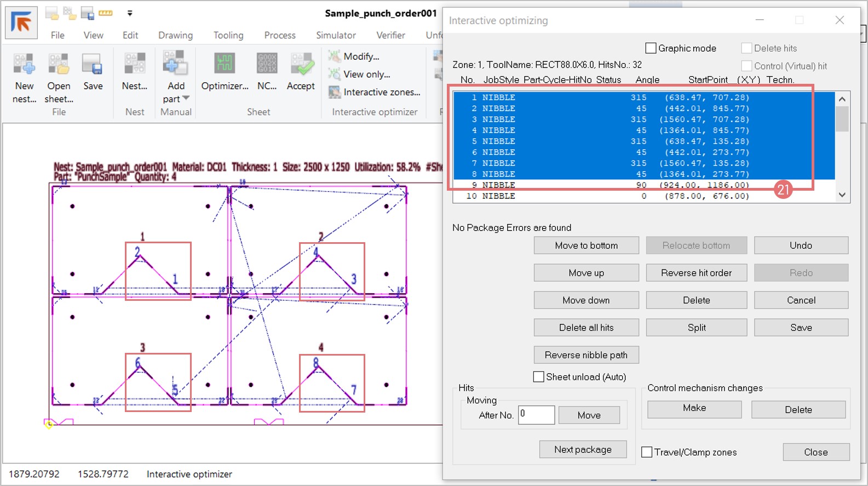Check the Sheet unload (Auto) box
The image size is (868, 486).
pyautogui.click(x=539, y=377)
